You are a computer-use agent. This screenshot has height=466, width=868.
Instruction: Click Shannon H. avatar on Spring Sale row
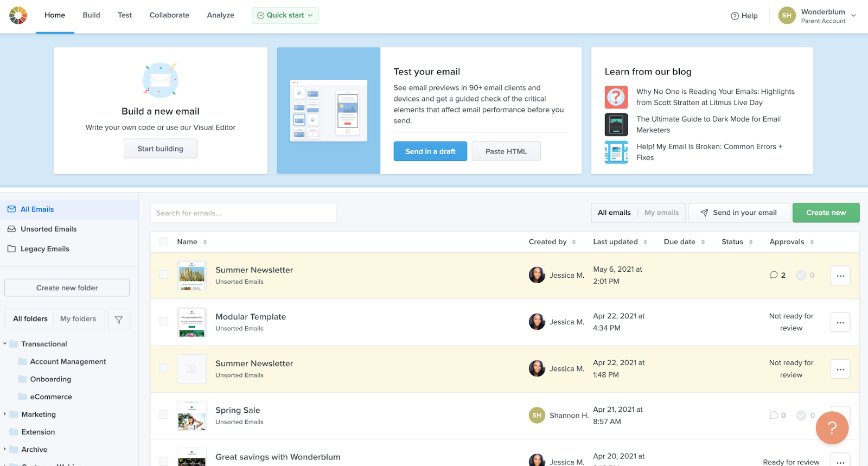coord(537,415)
